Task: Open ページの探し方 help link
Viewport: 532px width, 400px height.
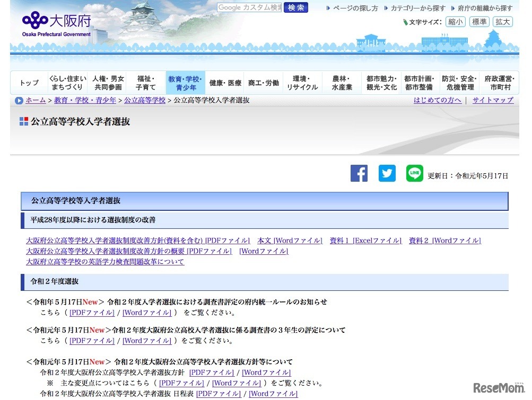Action: 355,8
